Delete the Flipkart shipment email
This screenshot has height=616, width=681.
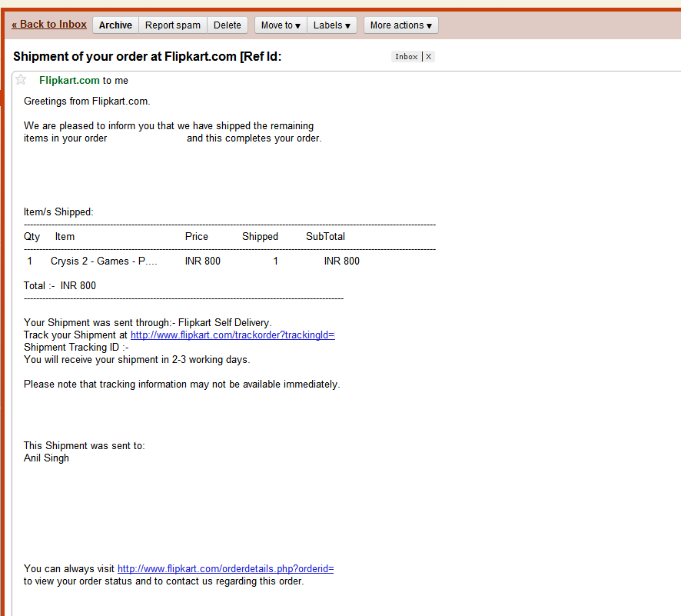click(228, 25)
